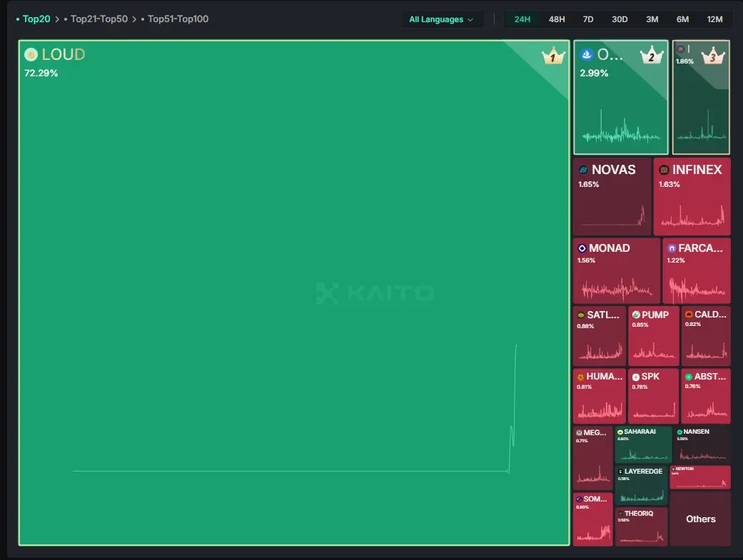Click the SPK project icon
743x560 pixels.
pos(636,377)
